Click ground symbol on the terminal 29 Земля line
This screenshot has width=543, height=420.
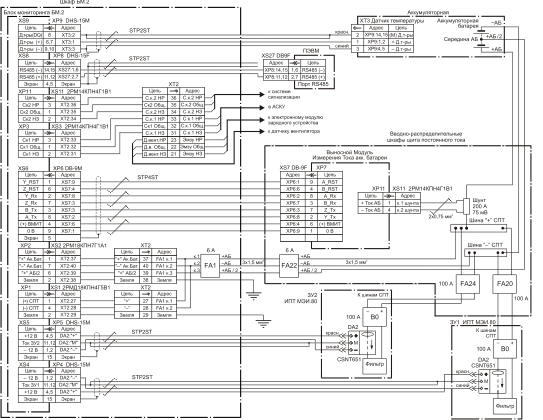click(263, 323)
